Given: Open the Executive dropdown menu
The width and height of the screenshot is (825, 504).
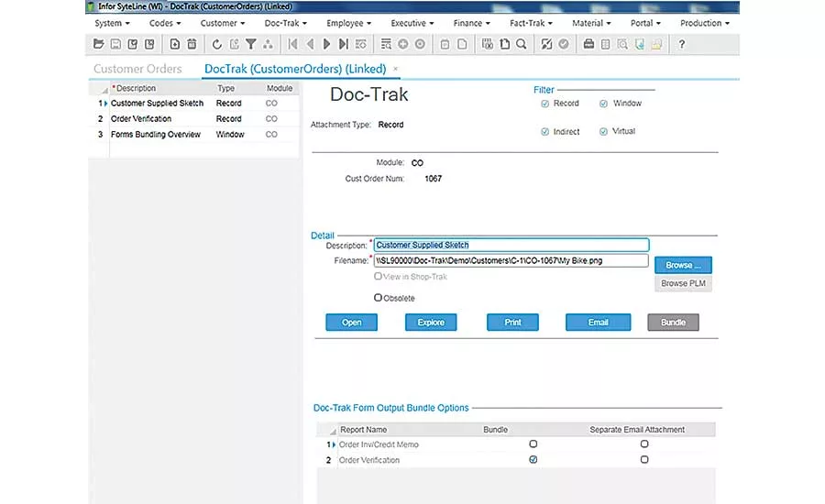Looking at the screenshot, I should pyautogui.click(x=412, y=23).
